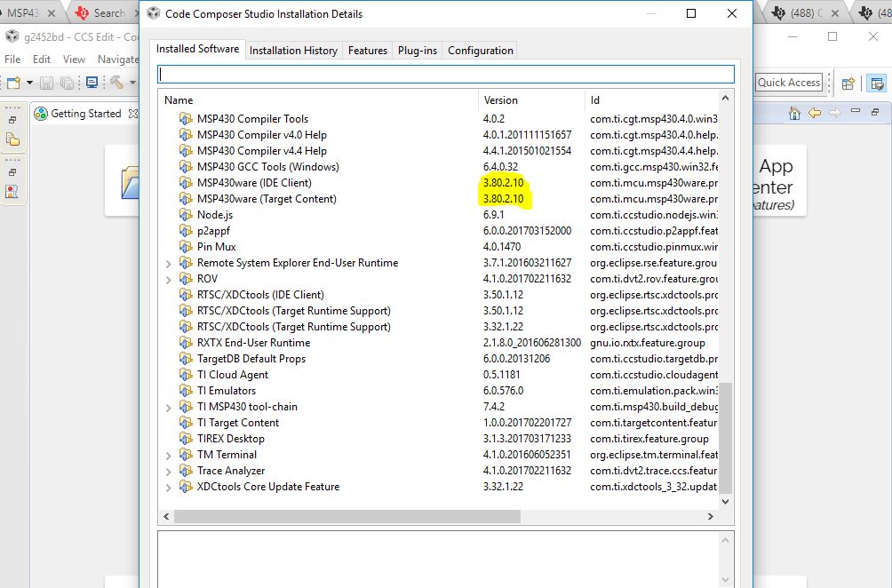Open Edit menu in CCS window

pyautogui.click(x=42, y=60)
